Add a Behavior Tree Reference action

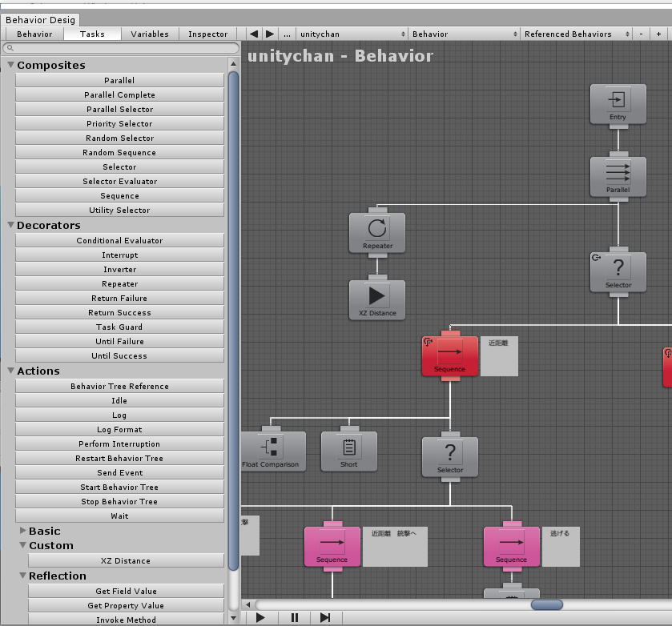(x=119, y=386)
